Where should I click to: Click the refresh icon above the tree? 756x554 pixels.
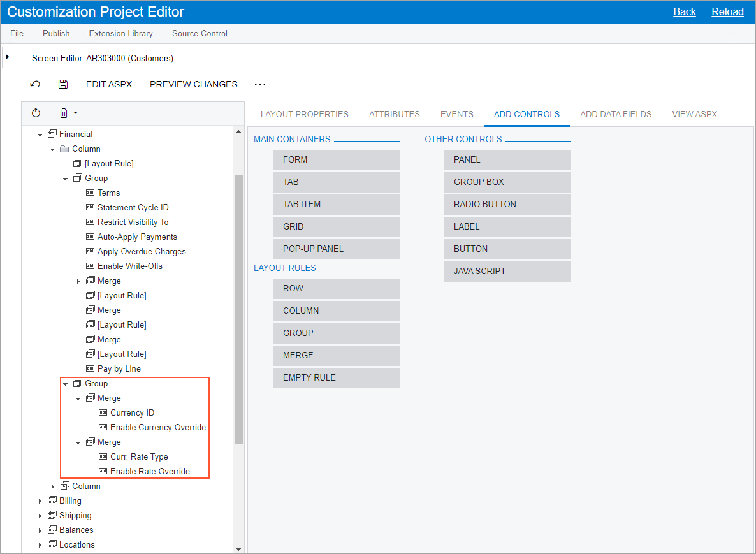point(36,113)
